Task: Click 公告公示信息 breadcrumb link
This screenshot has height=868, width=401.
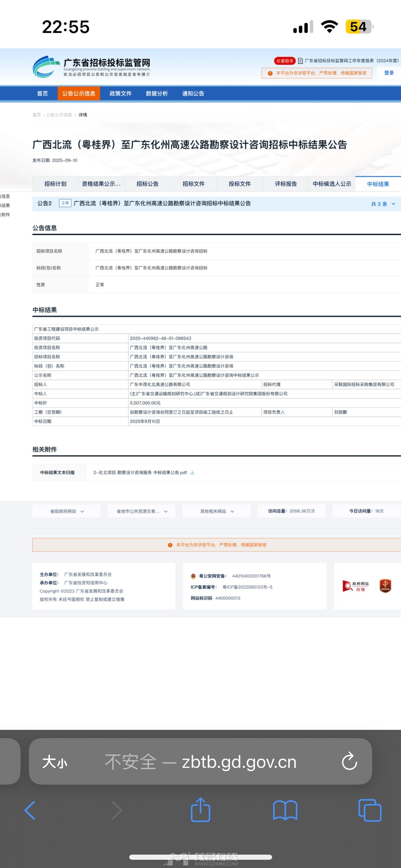Action: (x=59, y=115)
